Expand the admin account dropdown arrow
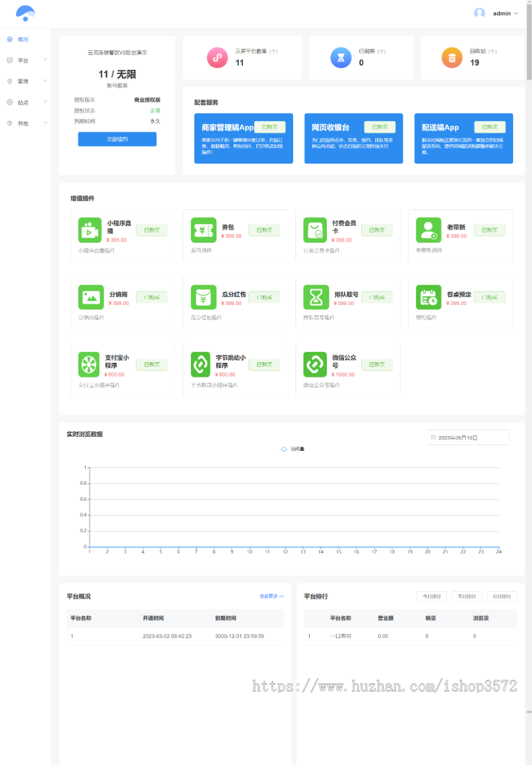 [516, 13]
